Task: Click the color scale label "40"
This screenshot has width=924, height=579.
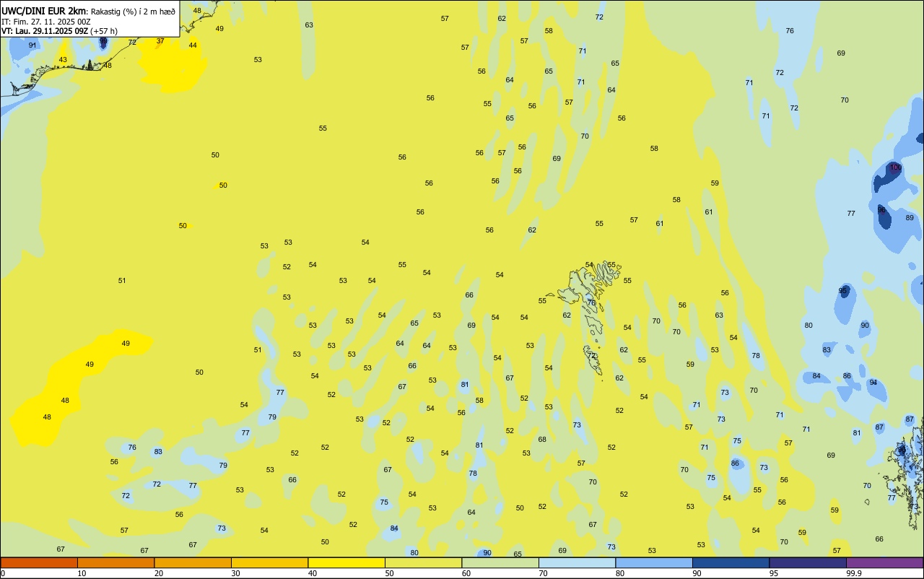Action: coord(313,573)
